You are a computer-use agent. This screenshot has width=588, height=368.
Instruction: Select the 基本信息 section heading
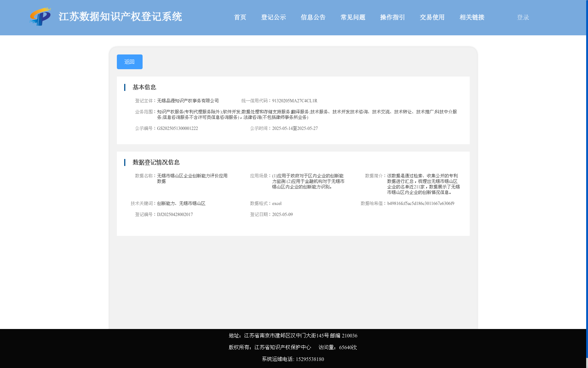click(144, 87)
